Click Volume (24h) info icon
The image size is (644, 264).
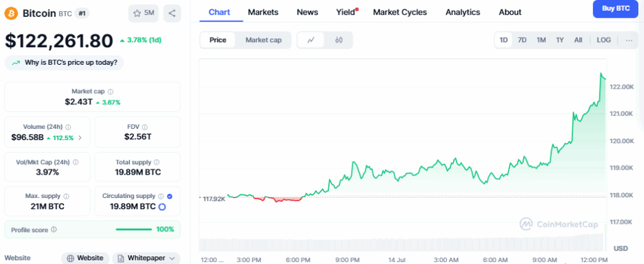(x=68, y=127)
